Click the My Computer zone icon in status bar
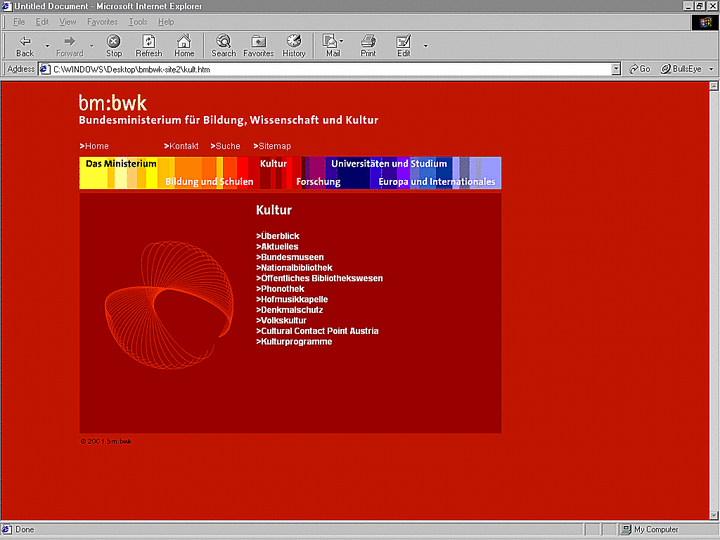Image resolution: width=720 pixels, height=540 pixels. coord(625,529)
